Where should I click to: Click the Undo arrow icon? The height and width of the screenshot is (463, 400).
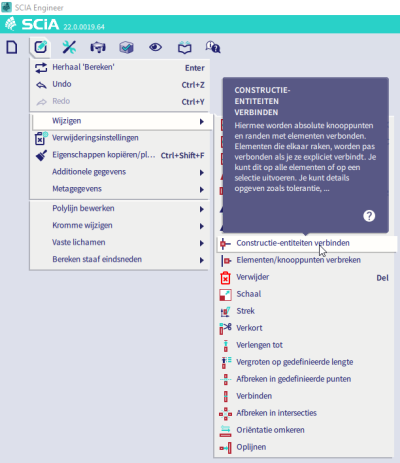pos(41,85)
